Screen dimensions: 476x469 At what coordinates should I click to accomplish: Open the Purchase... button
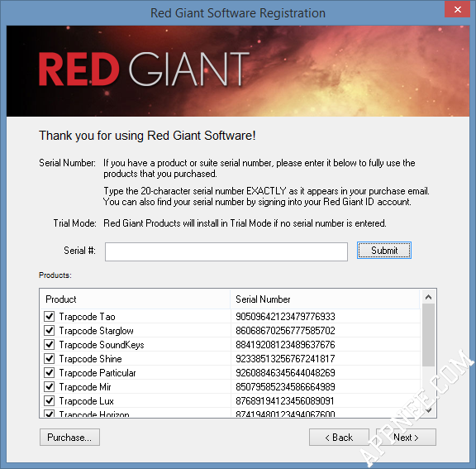tap(69, 437)
